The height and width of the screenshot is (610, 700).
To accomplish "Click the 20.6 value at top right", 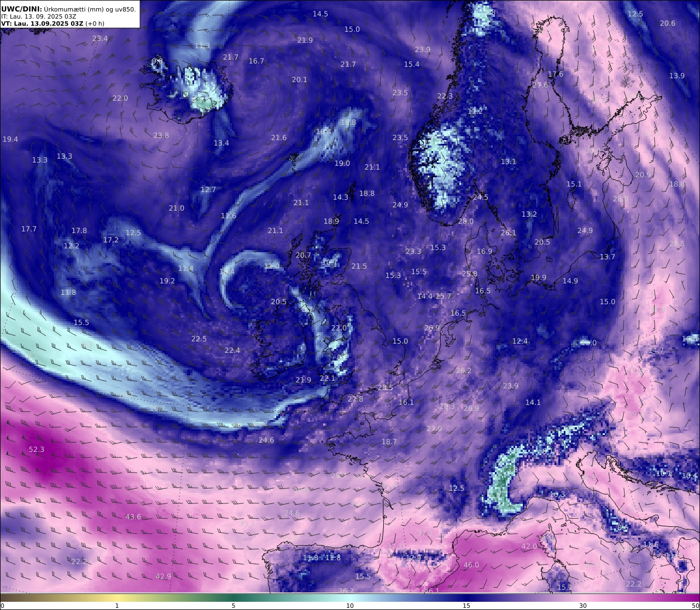I will [668, 23].
